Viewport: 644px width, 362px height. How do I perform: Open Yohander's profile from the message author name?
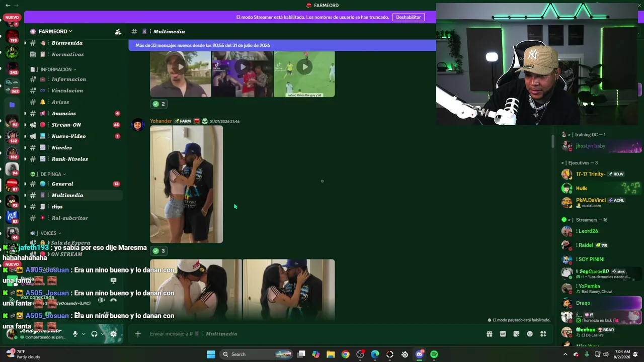click(x=161, y=121)
